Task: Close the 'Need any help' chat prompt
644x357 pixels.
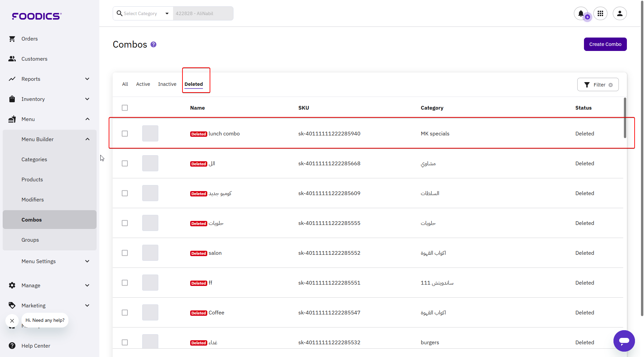Action: pyautogui.click(x=12, y=321)
